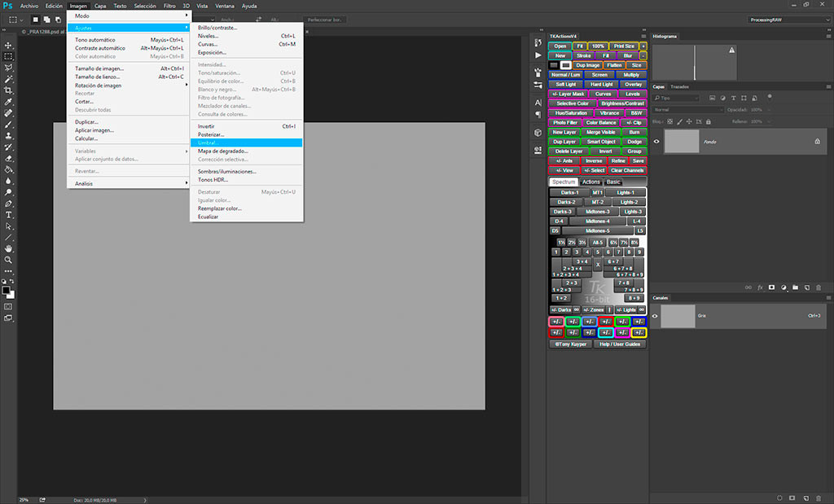
Task: Switch to the Trazados tab
Action: tap(679, 86)
